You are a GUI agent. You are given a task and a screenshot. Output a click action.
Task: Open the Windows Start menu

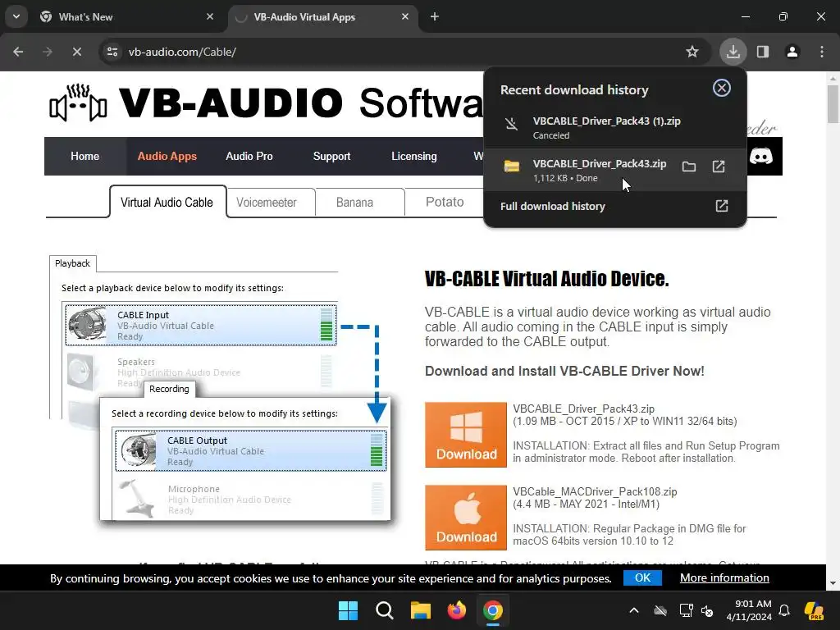pyautogui.click(x=348, y=610)
